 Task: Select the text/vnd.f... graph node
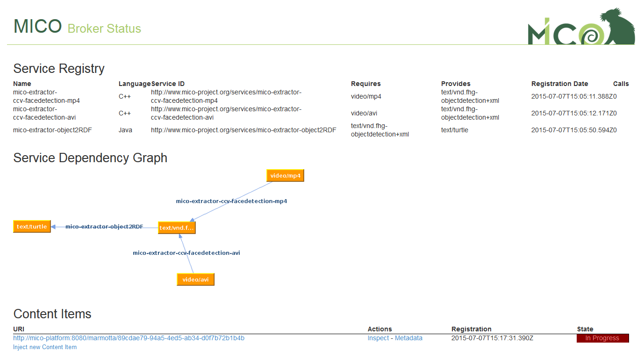click(x=177, y=228)
